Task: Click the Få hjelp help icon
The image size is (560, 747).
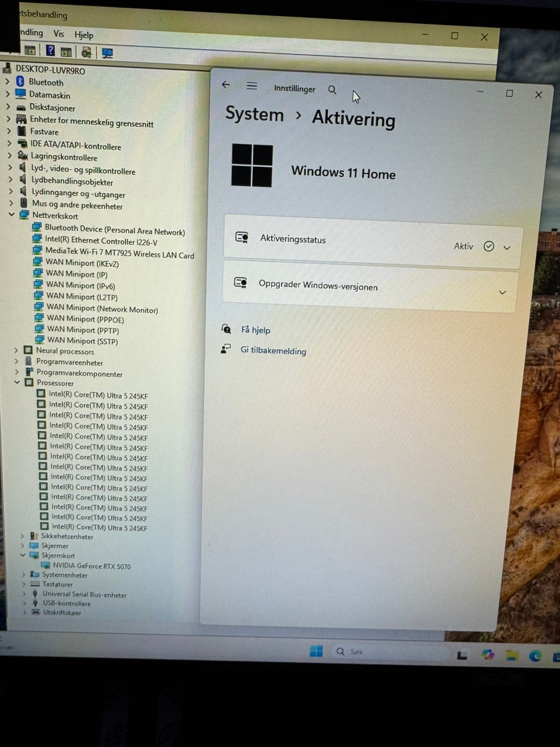Action: (226, 329)
